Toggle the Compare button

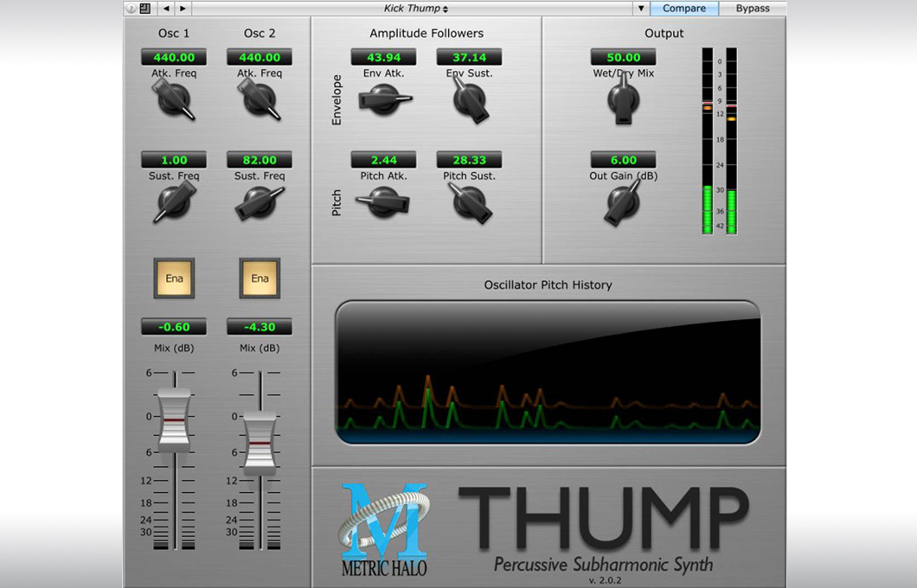coord(683,8)
